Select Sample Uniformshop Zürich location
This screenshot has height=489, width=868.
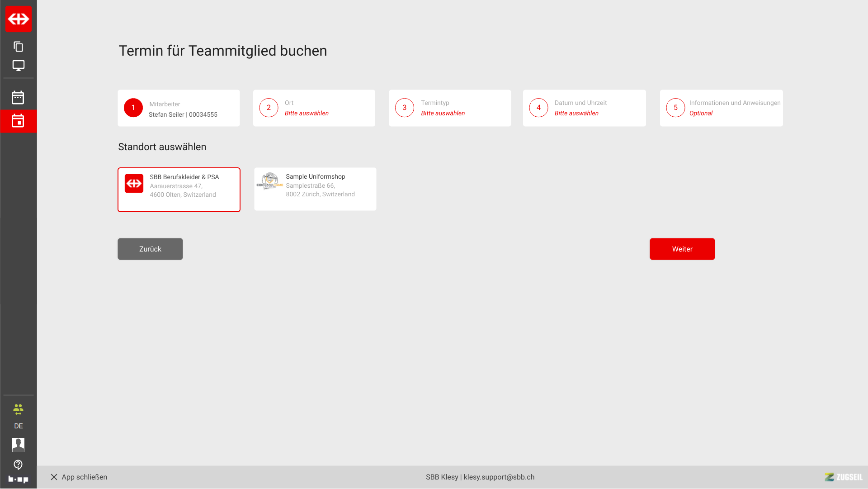click(x=315, y=189)
